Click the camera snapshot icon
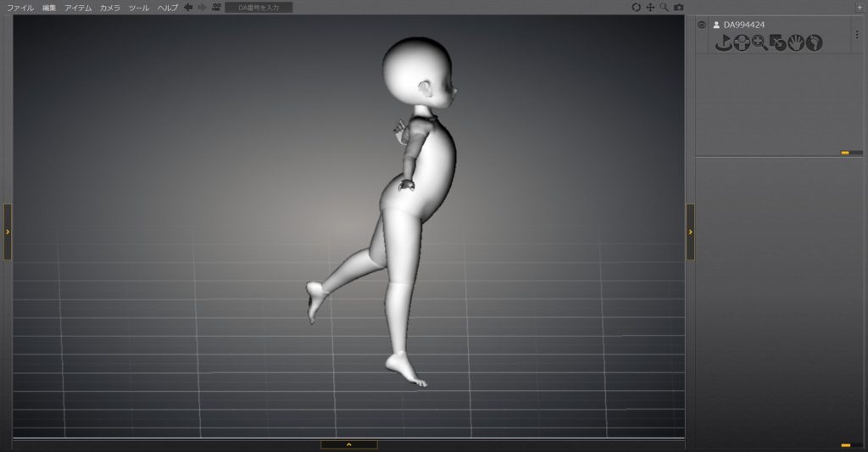The height and width of the screenshot is (452, 868). pyautogui.click(x=678, y=7)
